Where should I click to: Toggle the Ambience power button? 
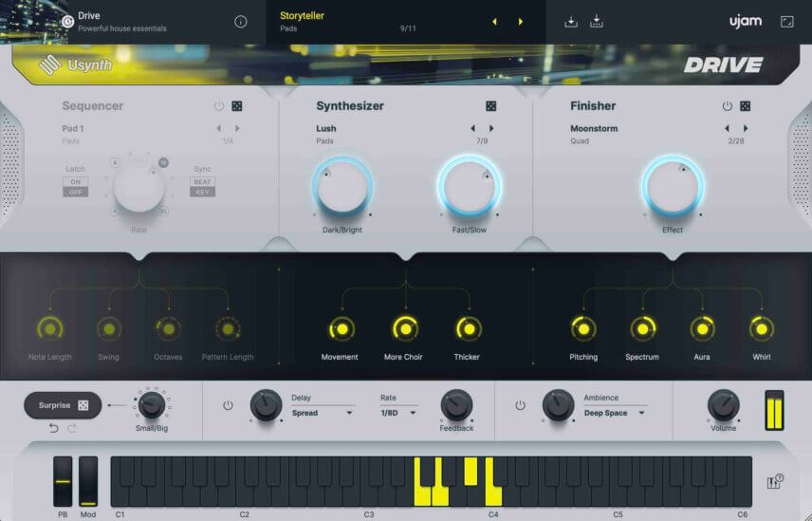[x=520, y=405]
